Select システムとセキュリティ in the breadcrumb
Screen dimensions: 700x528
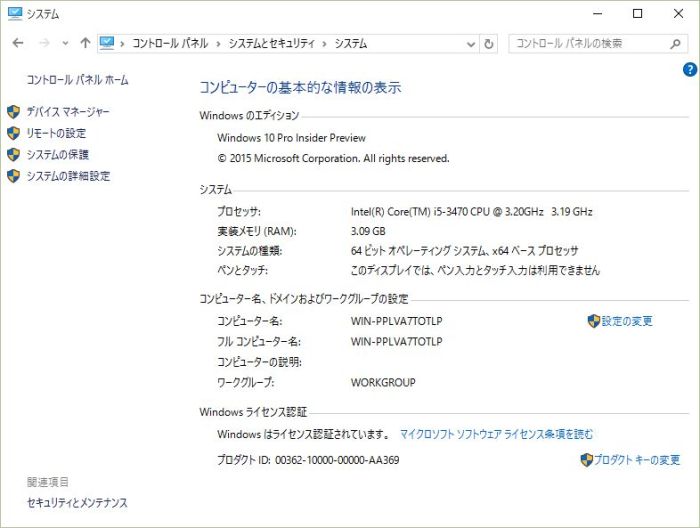(271, 44)
